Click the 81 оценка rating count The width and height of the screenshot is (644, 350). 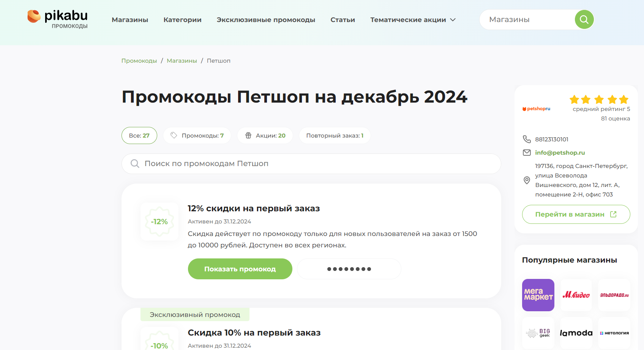tap(616, 119)
